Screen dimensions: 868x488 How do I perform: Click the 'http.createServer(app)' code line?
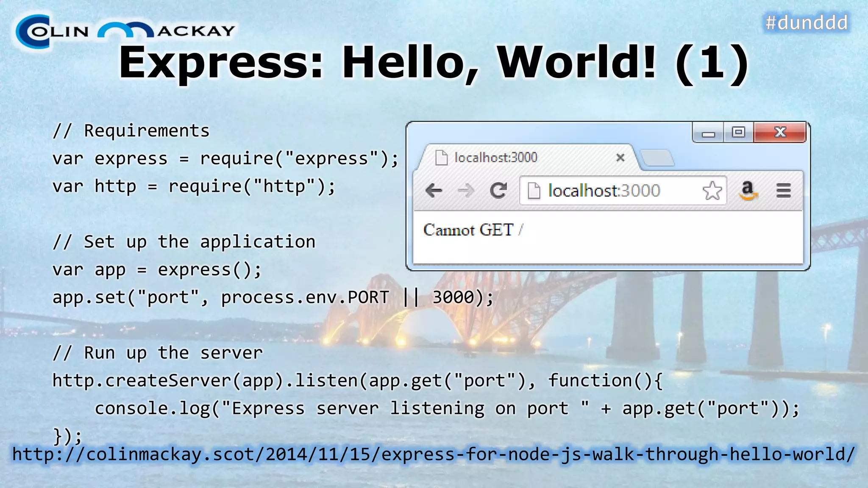(x=357, y=381)
